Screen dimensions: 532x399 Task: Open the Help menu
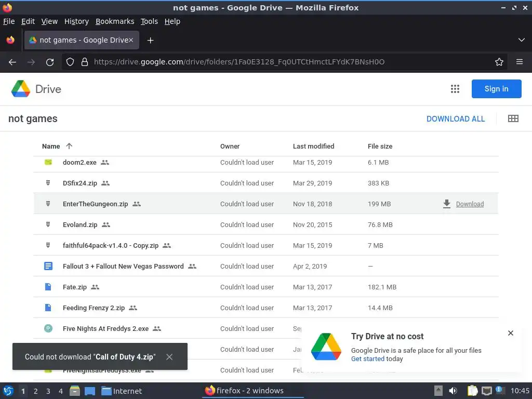pos(172,21)
